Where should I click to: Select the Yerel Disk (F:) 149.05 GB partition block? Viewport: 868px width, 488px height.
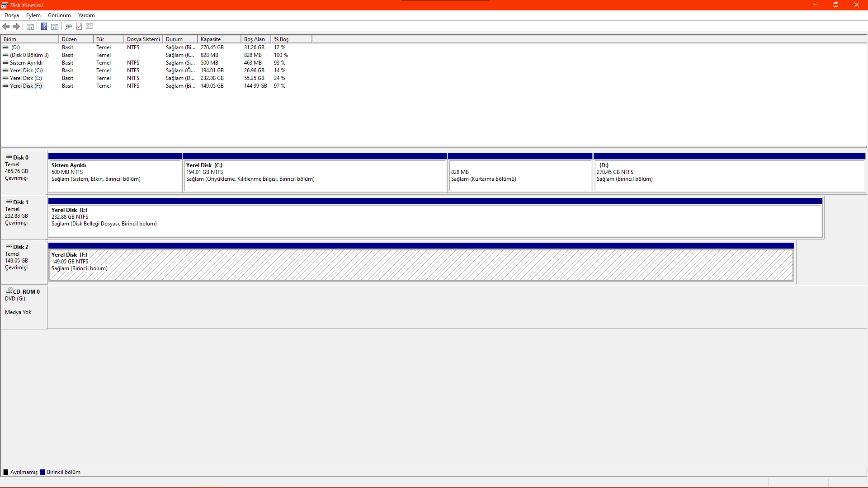point(421,262)
